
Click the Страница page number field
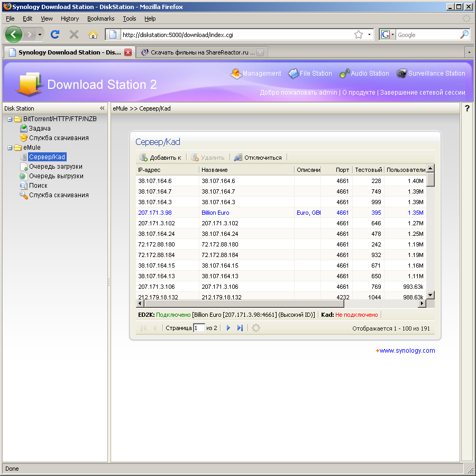pos(199,328)
